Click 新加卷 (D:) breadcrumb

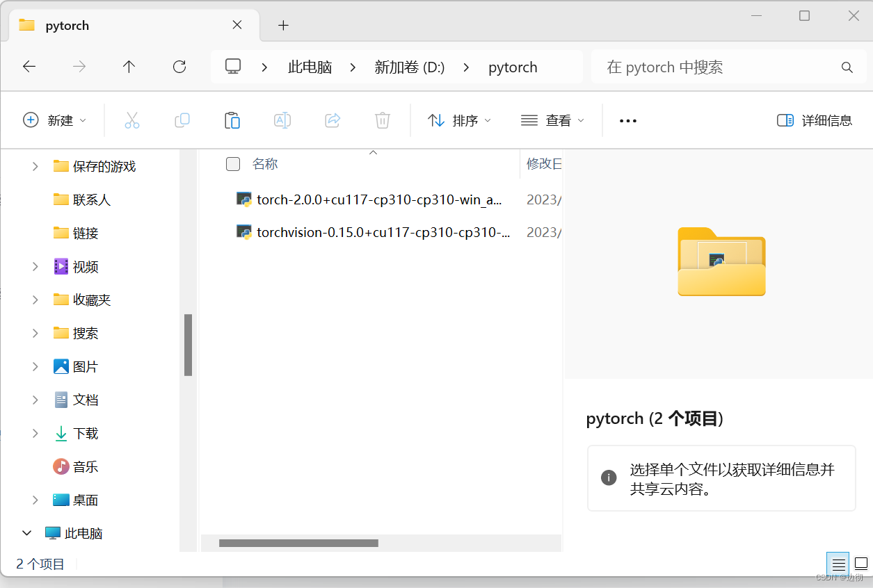point(410,67)
